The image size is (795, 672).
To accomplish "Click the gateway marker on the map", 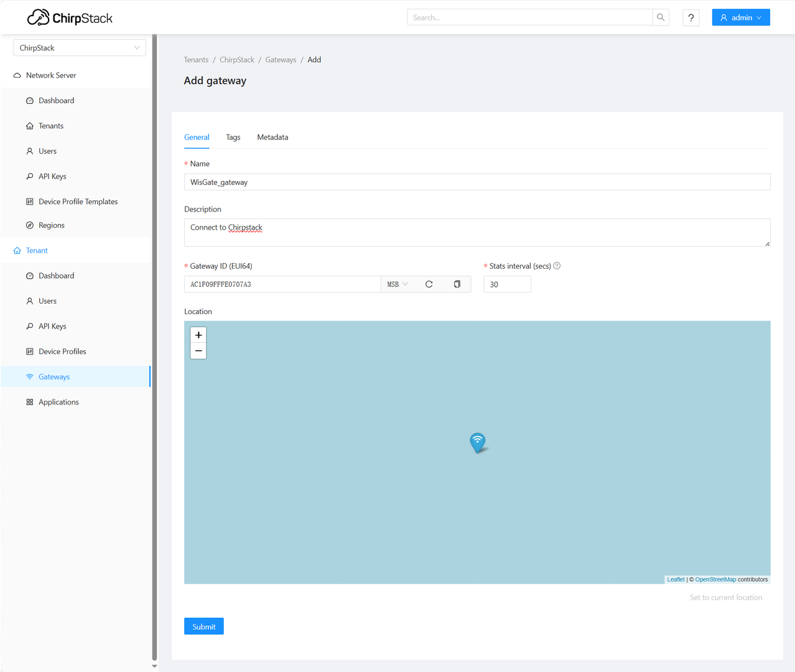I will point(477,442).
